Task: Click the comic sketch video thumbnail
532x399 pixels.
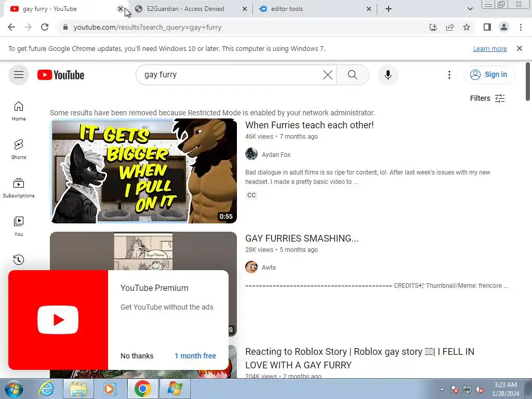Action: (143, 251)
